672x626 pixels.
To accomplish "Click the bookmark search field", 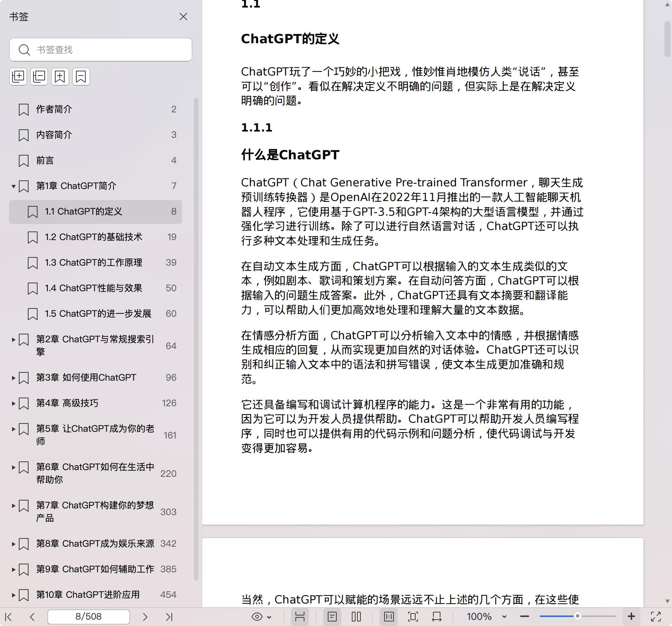I will [101, 50].
